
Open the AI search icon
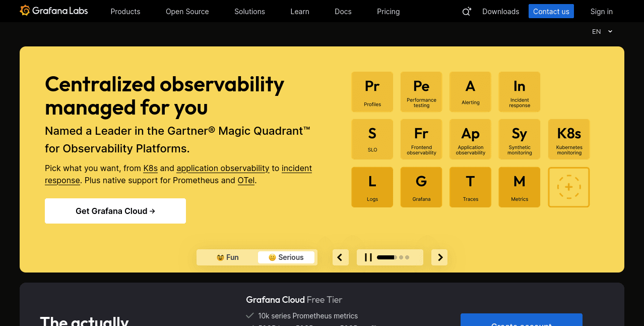pyautogui.click(x=467, y=12)
